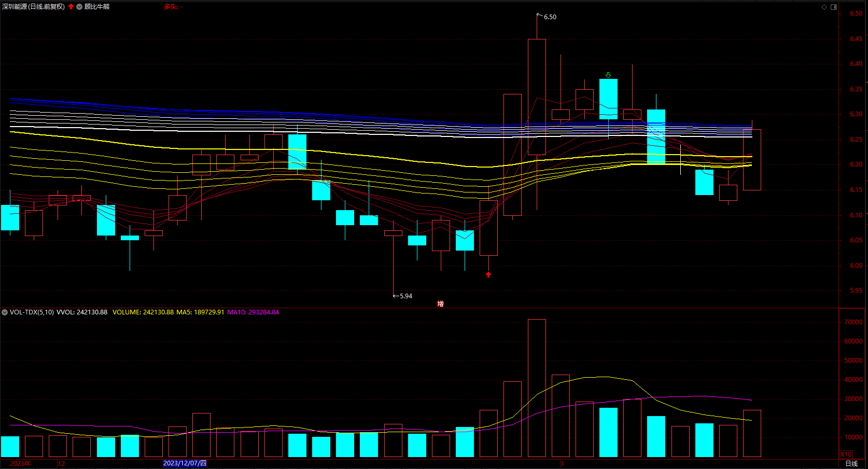Click the 6.00 price axis label

point(856,266)
